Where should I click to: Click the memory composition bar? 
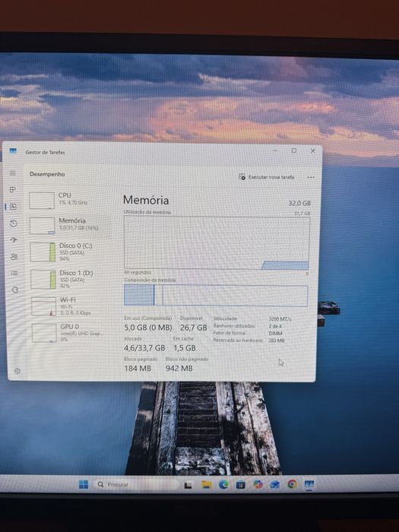coord(216,296)
